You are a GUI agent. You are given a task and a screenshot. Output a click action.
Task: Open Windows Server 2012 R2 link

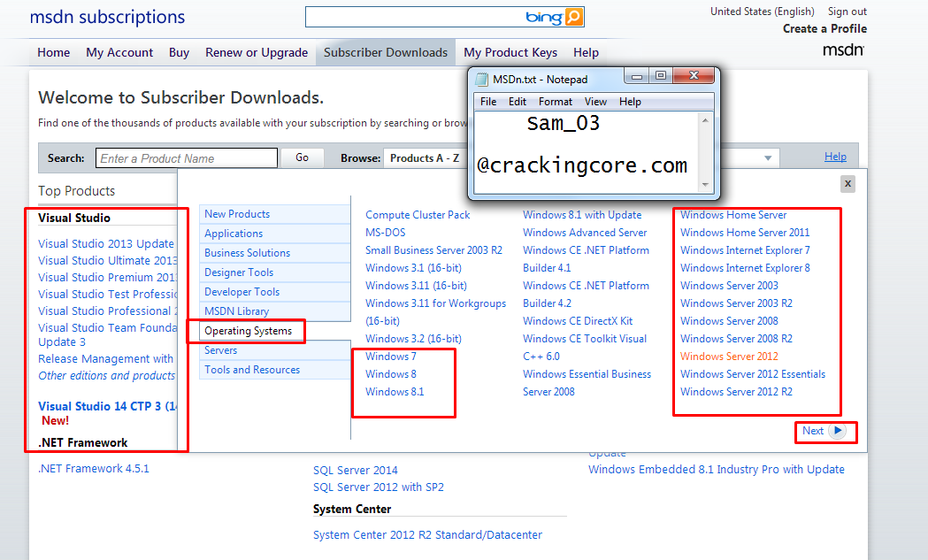click(x=736, y=392)
